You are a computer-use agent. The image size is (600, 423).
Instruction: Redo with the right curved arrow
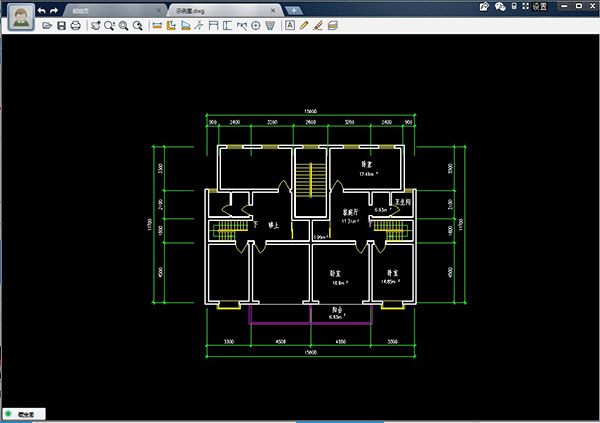(54, 11)
